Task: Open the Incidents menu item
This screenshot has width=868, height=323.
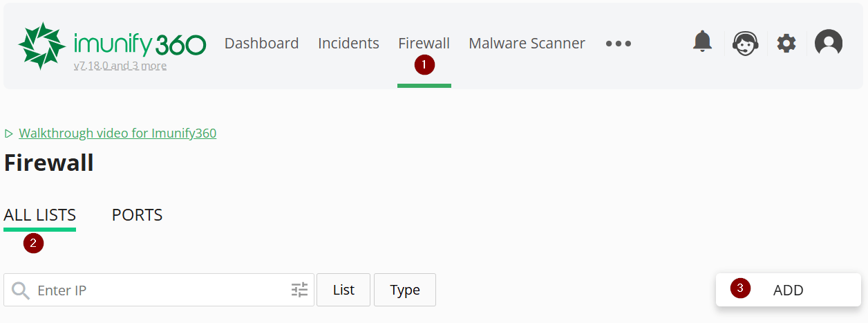Action: click(x=348, y=44)
